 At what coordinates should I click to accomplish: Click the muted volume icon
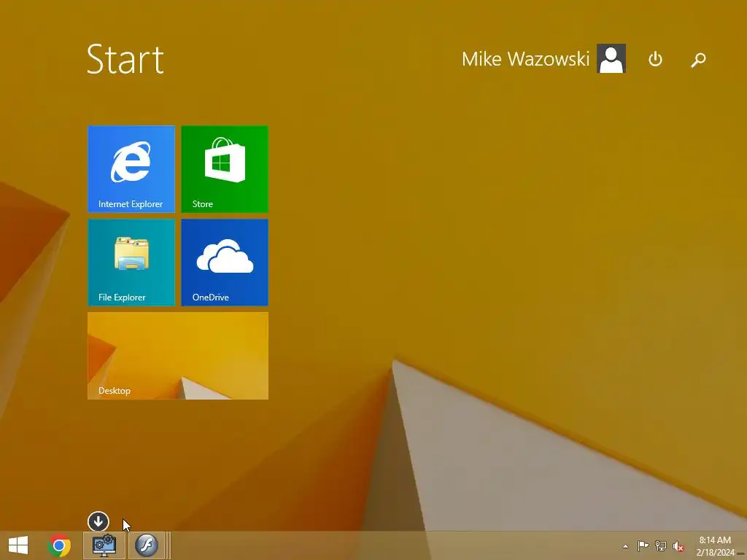(678, 546)
